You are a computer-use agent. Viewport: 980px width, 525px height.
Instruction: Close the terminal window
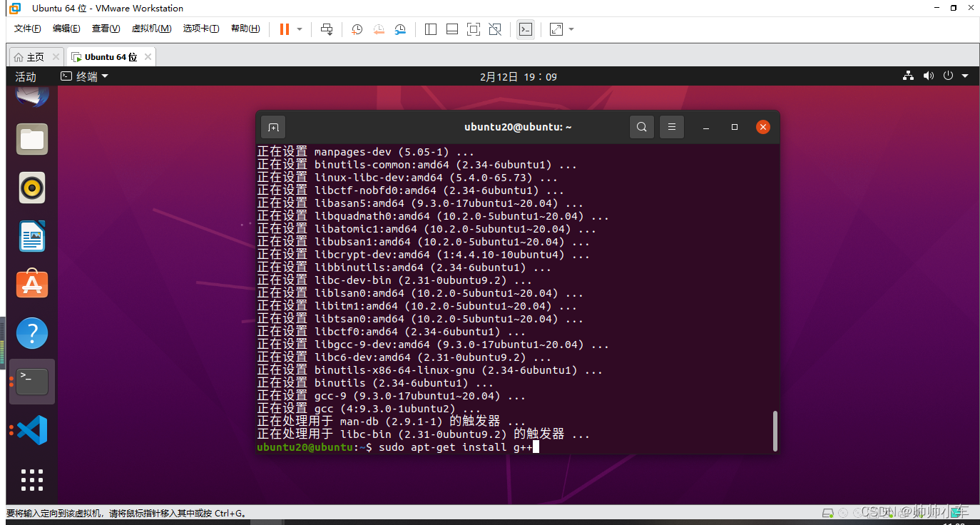pos(763,127)
